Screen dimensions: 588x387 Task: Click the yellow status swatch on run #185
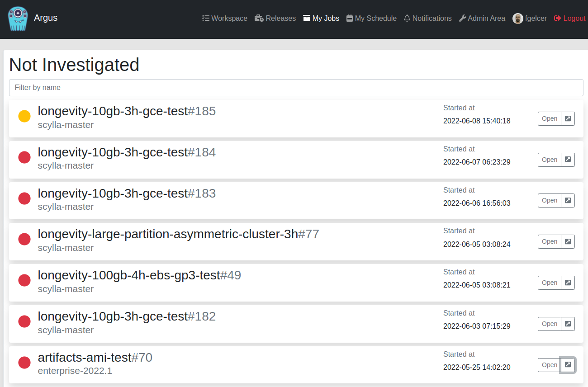(x=24, y=116)
